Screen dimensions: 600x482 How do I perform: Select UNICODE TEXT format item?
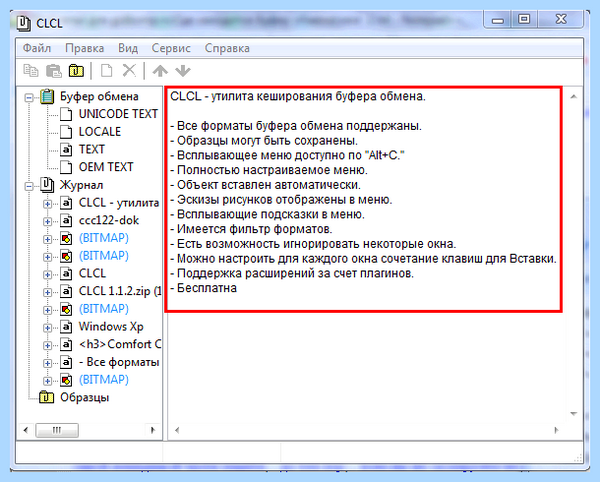click(x=118, y=114)
